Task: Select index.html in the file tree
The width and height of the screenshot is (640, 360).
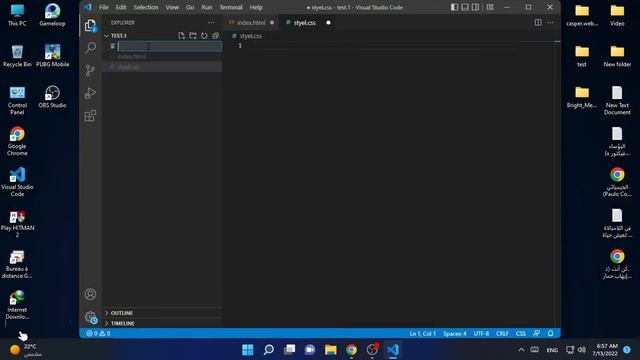Action: click(x=162, y=56)
